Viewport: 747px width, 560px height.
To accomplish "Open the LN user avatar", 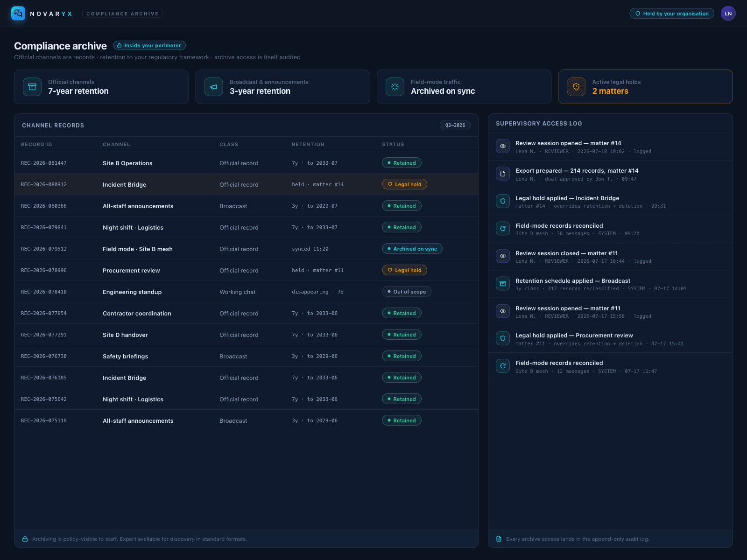I will (x=728, y=14).
